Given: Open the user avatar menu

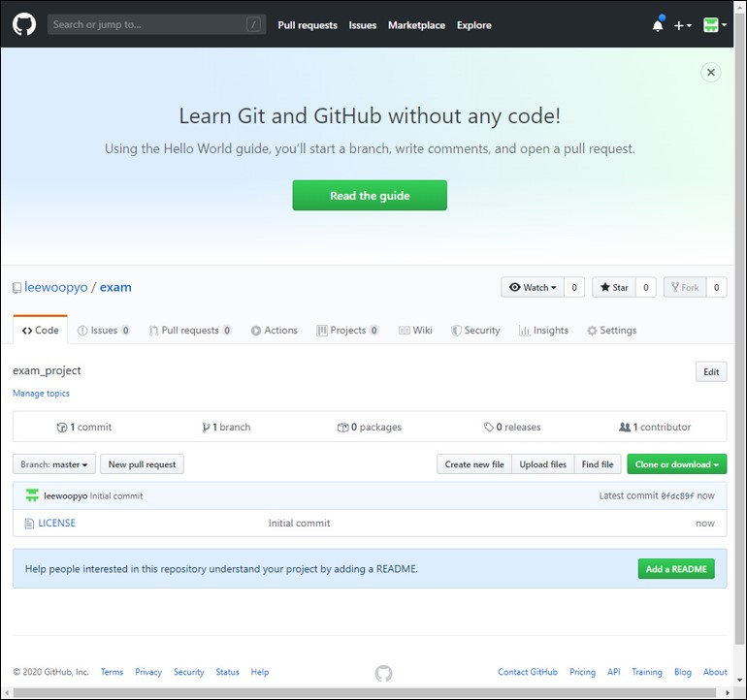Looking at the screenshot, I should 715,25.
